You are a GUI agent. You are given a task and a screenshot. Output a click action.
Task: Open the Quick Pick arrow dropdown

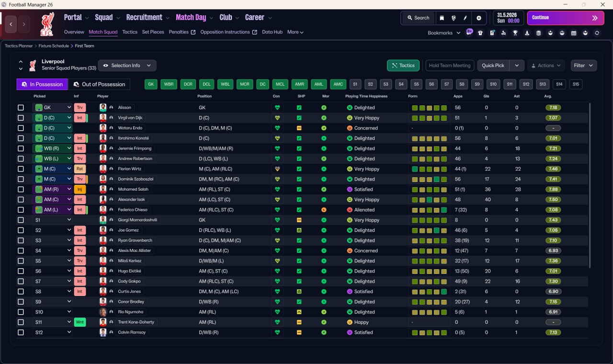pos(516,66)
